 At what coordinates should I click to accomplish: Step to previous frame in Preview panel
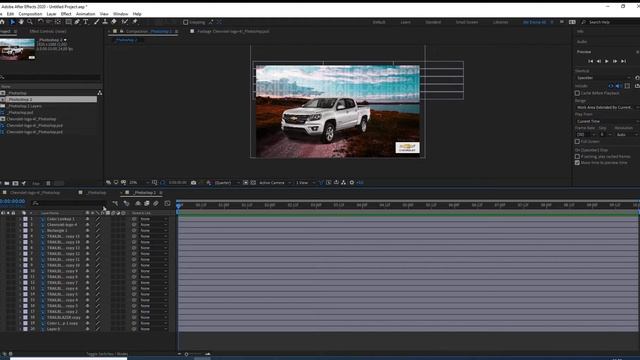point(599,61)
